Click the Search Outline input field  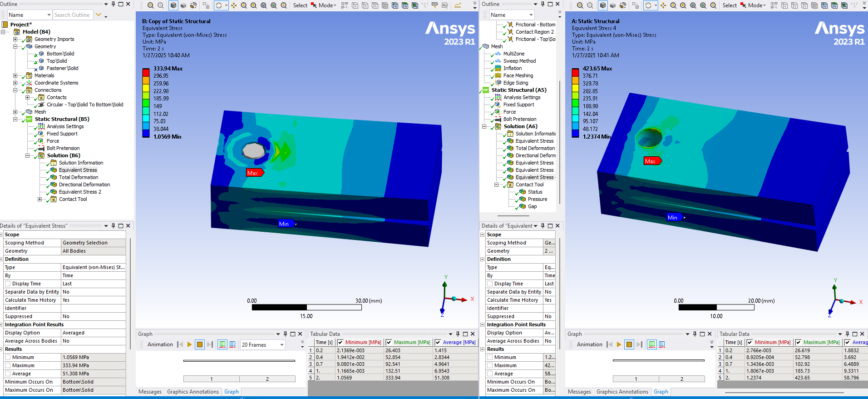point(73,15)
